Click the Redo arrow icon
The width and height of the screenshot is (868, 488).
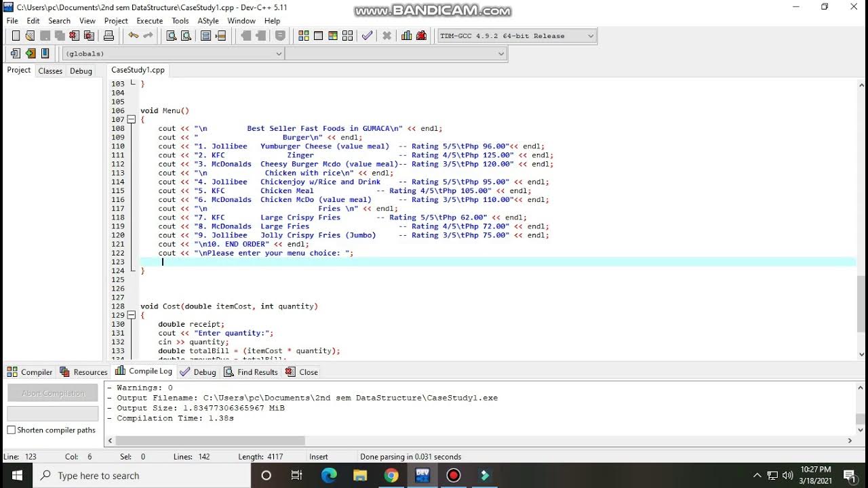(149, 36)
